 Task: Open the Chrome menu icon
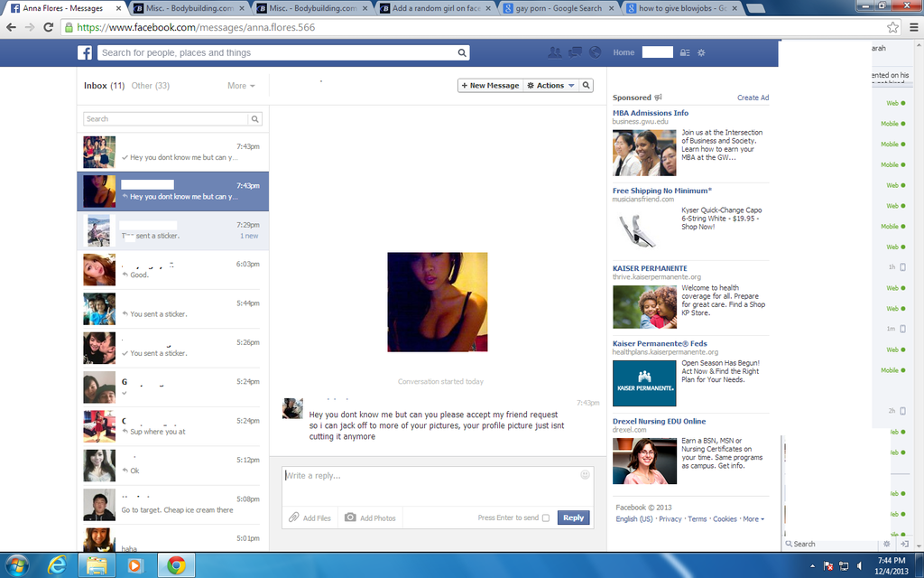pyautogui.click(x=913, y=27)
